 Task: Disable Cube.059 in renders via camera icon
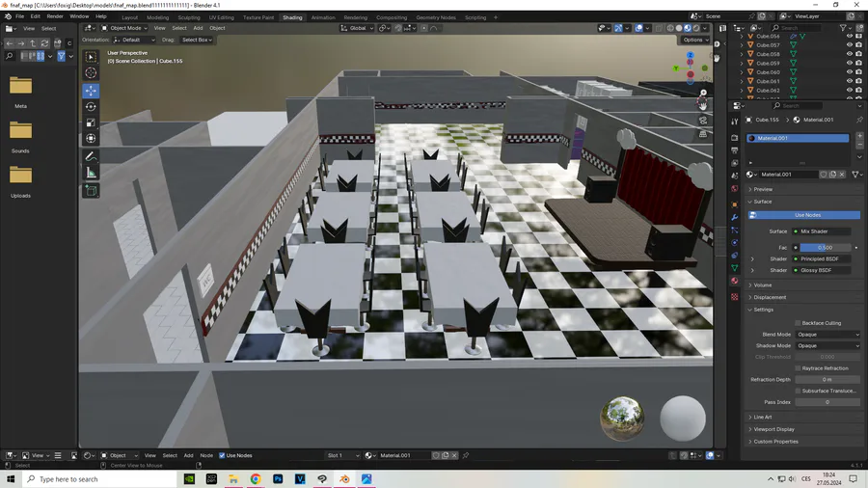[858, 63]
